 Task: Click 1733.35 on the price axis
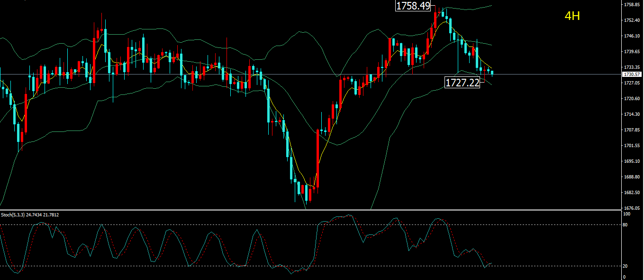(633, 67)
